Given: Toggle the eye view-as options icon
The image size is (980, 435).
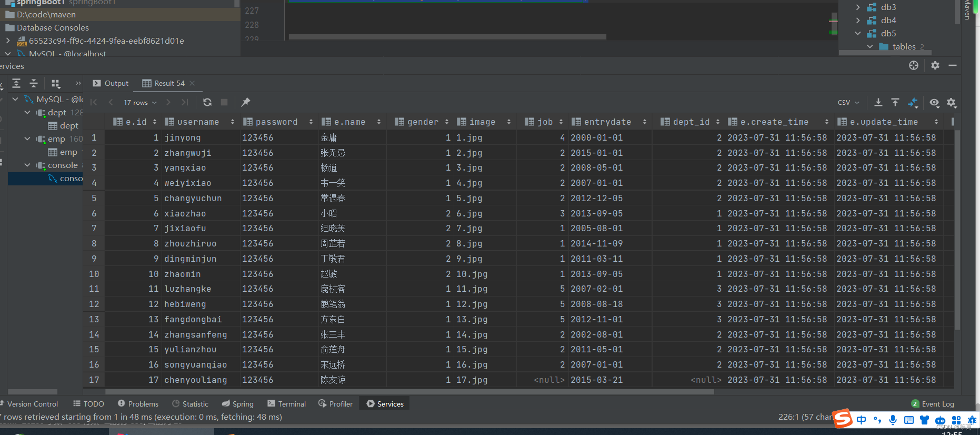Looking at the screenshot, I should tap(934, 103).
